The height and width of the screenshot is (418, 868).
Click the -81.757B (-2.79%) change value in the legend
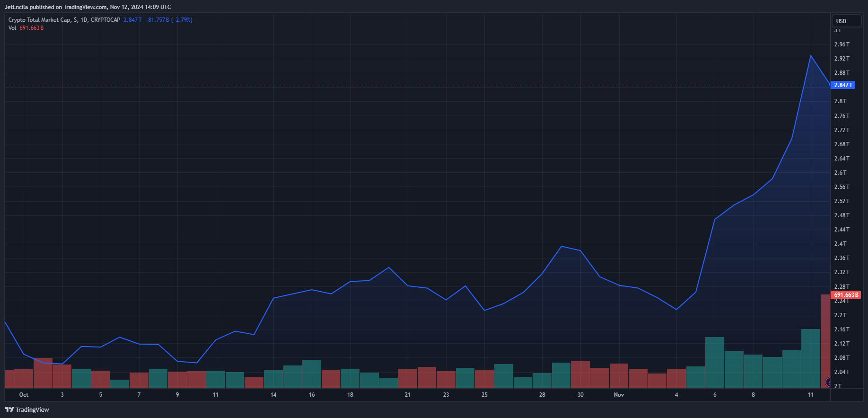click(168, 20)
